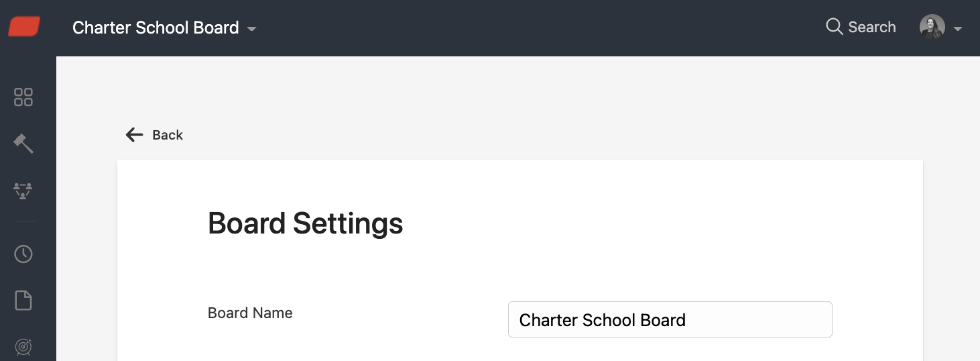Open the user menu caret beside avatar
Viewport: 980px width, 361px height.
coord(958,29)
